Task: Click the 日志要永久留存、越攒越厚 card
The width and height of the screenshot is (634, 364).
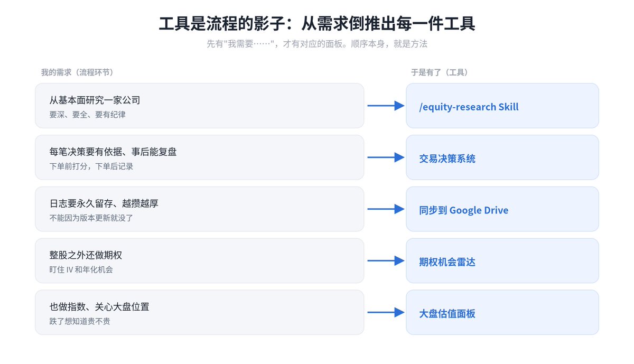Action: coord(200,209)
